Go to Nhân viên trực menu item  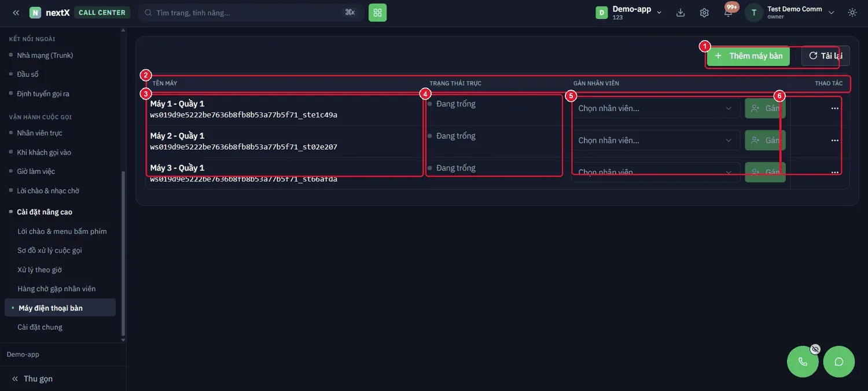(39, 133)
